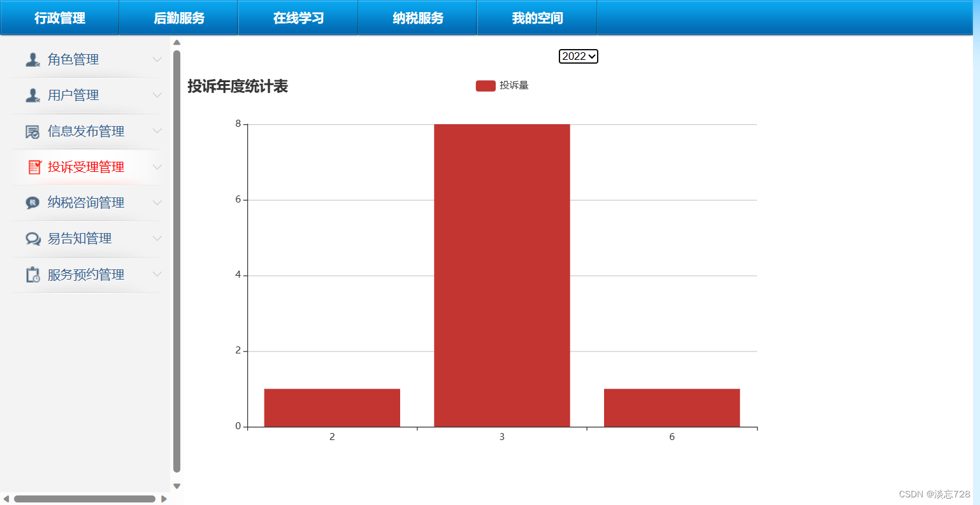
Task: Expand the 纳税咨询管理 chevron
Action: (x=157, y=203)
